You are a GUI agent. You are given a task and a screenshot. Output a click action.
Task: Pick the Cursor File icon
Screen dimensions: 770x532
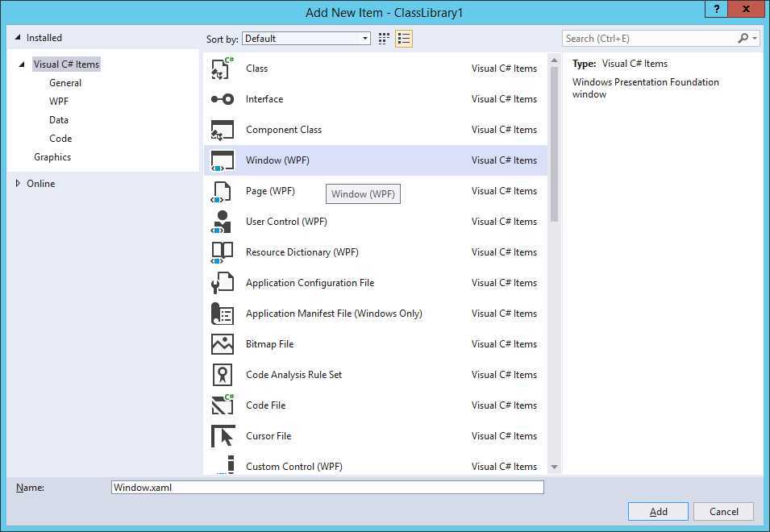pyautogui.click(x=223, y=436)
